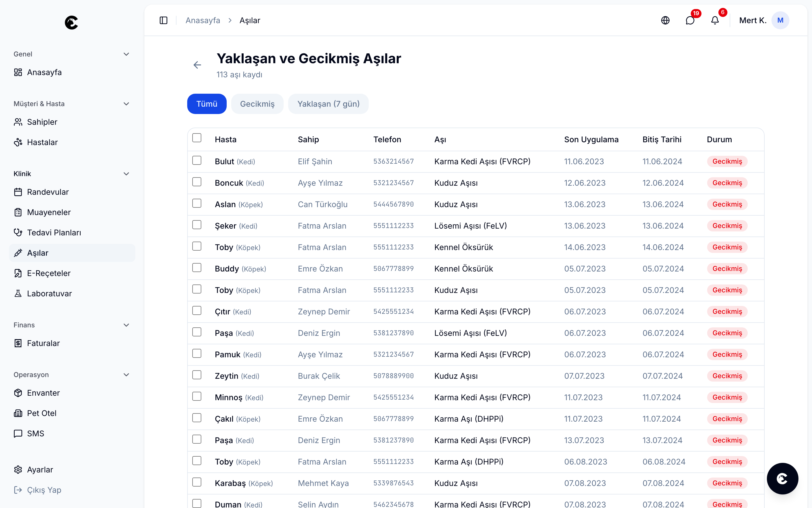Viewport: 812px width, 508px height.
Task: Click the Muayeneler clipboard icon
Action: coord(18,212)
